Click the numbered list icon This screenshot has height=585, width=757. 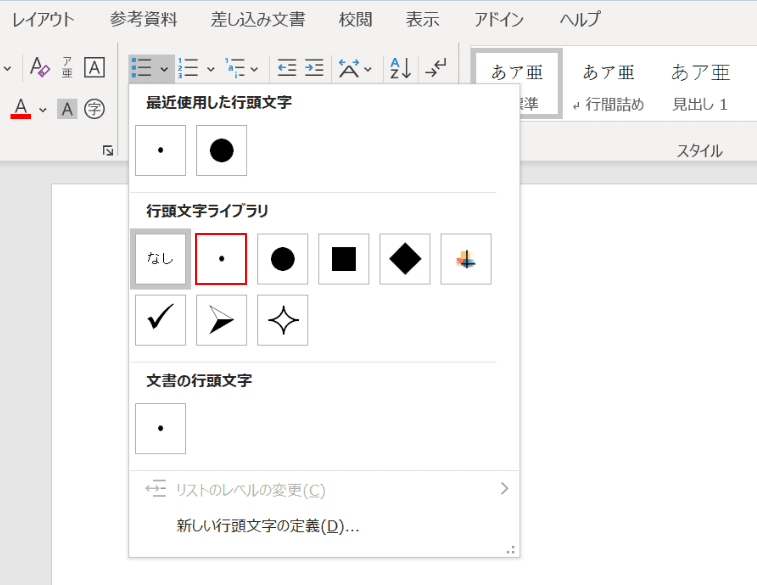pyautogui.click(x=188, y=68)
